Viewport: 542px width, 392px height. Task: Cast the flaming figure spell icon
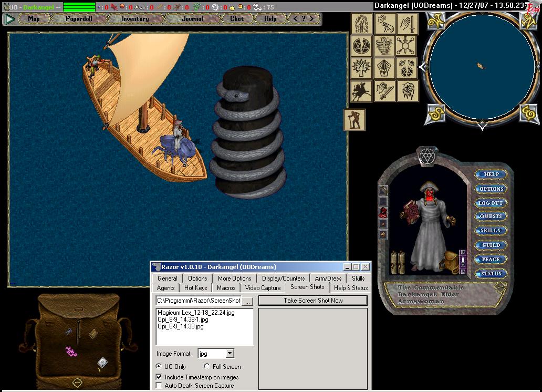(x=361, y=24)
